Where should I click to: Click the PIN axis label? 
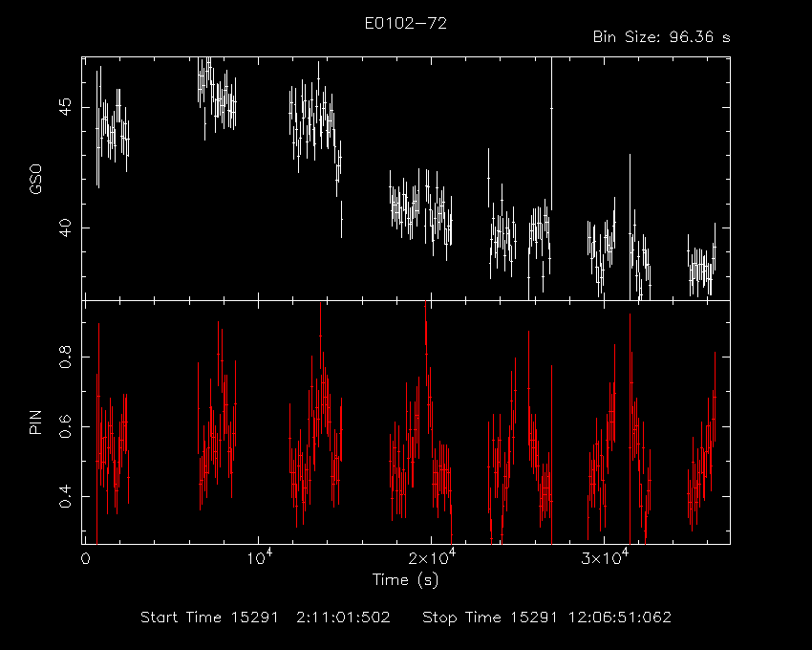[35, 422]
